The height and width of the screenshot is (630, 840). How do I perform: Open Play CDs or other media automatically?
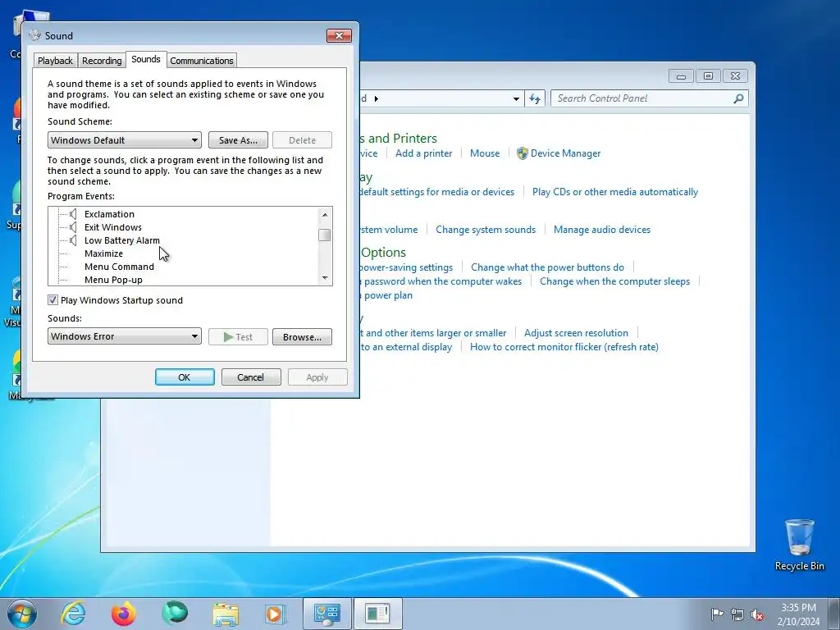tap(615, 192)
